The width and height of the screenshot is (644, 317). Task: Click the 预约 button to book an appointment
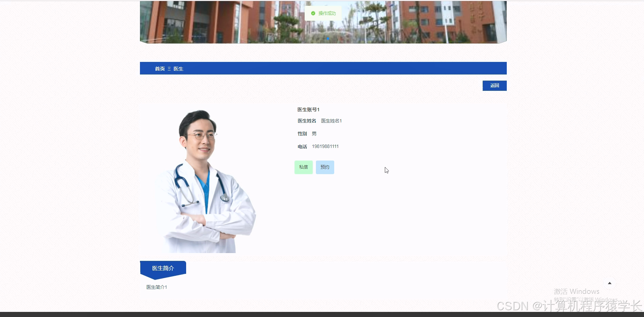coord(325,167)
